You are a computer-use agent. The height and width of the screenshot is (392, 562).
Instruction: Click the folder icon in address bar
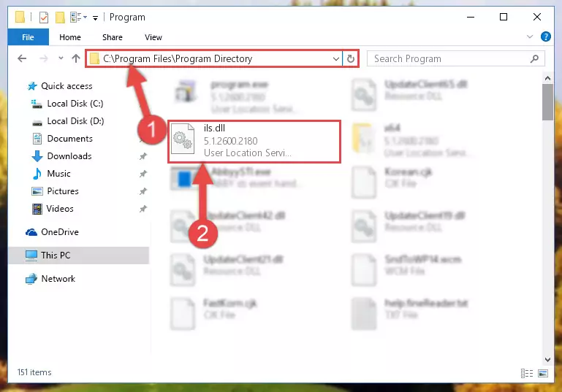click(x=94, y=58)
